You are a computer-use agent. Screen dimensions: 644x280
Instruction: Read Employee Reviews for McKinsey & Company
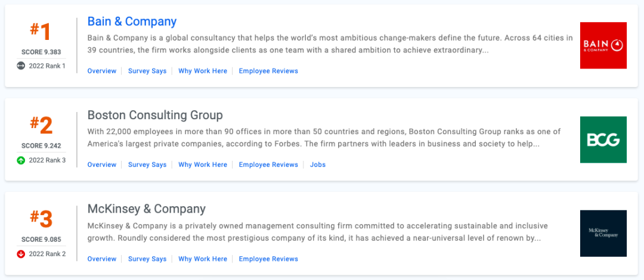tap(268, 259)
